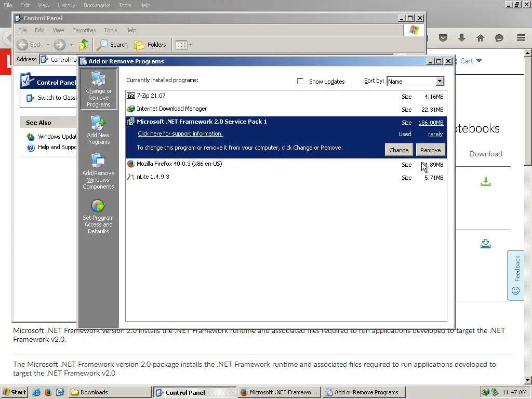Expand the Views dropdown arrow
This screenshot has height=399, width=532.
(x=190, y=45)
